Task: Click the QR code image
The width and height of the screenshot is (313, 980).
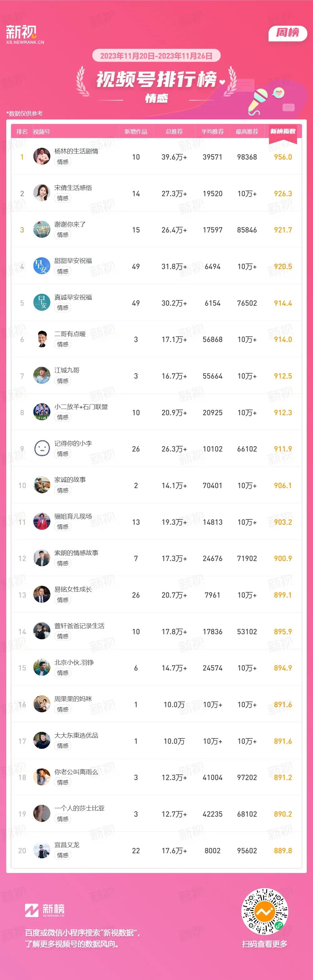Action: coord(265,911)
